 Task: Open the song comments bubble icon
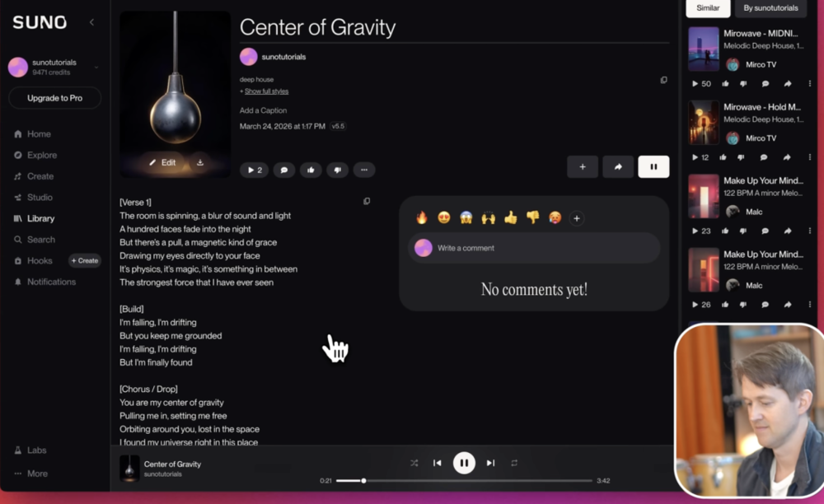click(283, 170)
